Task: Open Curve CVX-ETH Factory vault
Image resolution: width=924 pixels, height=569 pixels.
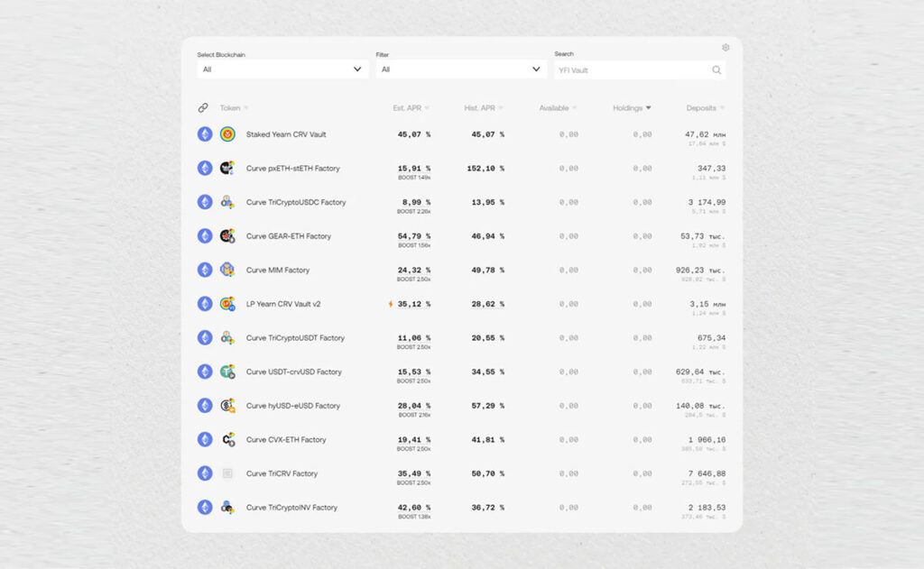Action: (x=286, y=439)
